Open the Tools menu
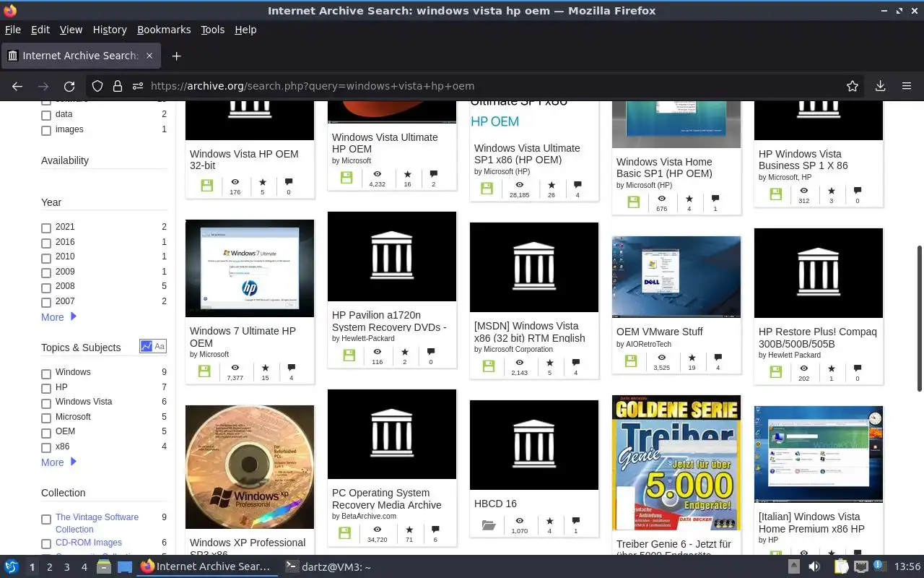The height and width of the screenshot is (578, 924). [x=213, y=30]
